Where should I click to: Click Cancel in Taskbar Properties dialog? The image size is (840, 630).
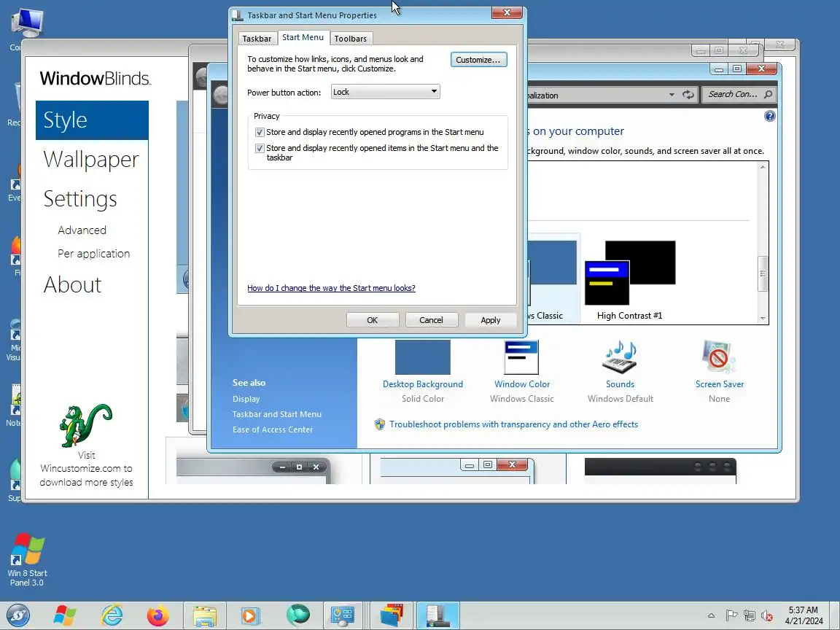coord(431,320)
